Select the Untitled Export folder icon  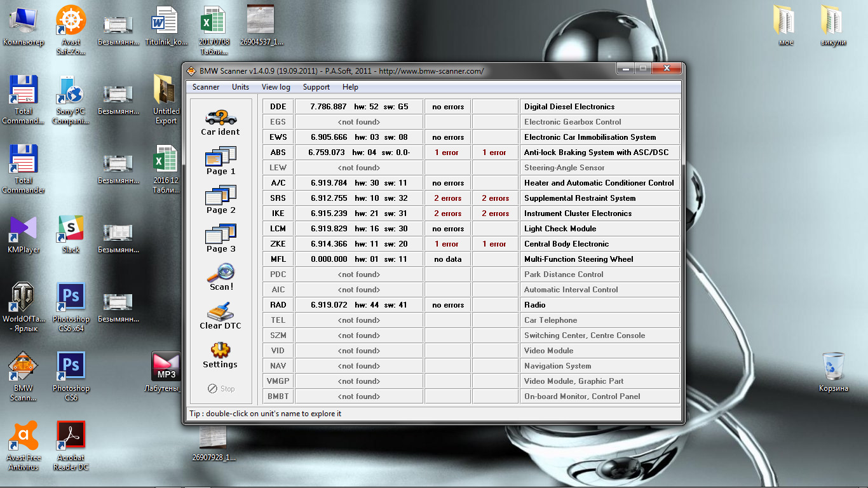pyautogui.click(x=166, y=100)
